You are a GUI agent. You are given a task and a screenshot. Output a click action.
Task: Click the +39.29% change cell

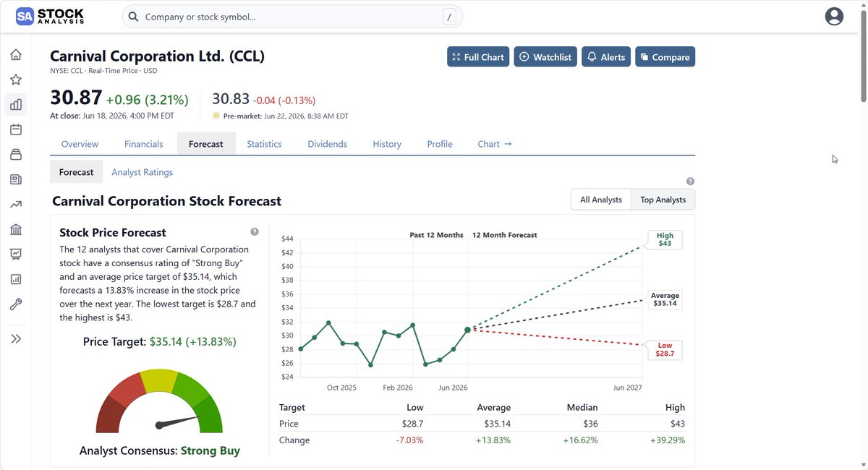[x=667, y=440]
